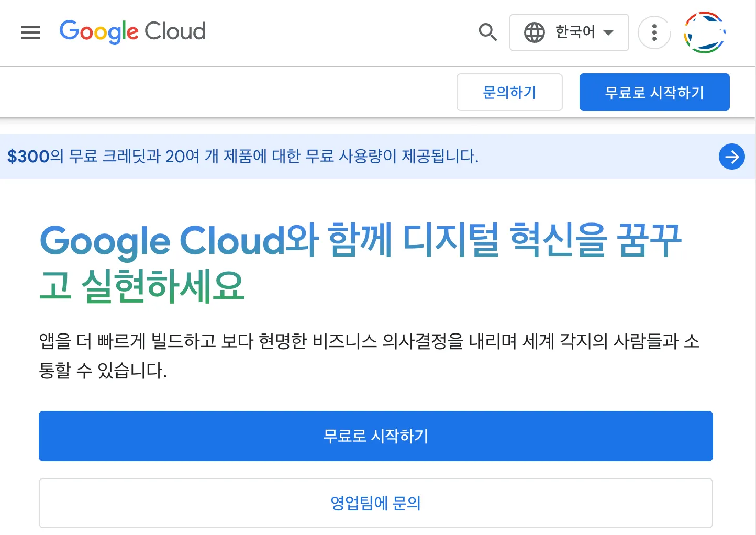The height and width of the screenshot is (535, 756).
Task: Click the '통할 수 있습니다.' paragraph line
Action: click(x=103, y=371)
